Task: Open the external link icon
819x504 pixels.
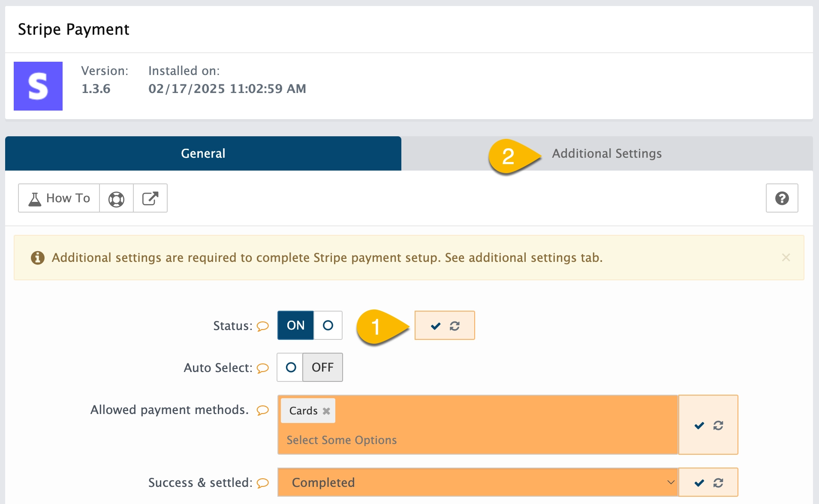Action: tap(150, 198)
